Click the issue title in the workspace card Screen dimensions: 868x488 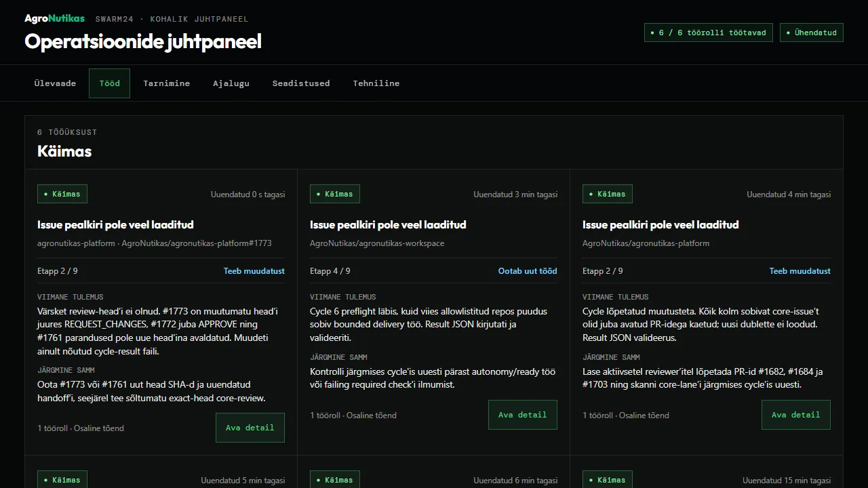coord(388,224)
